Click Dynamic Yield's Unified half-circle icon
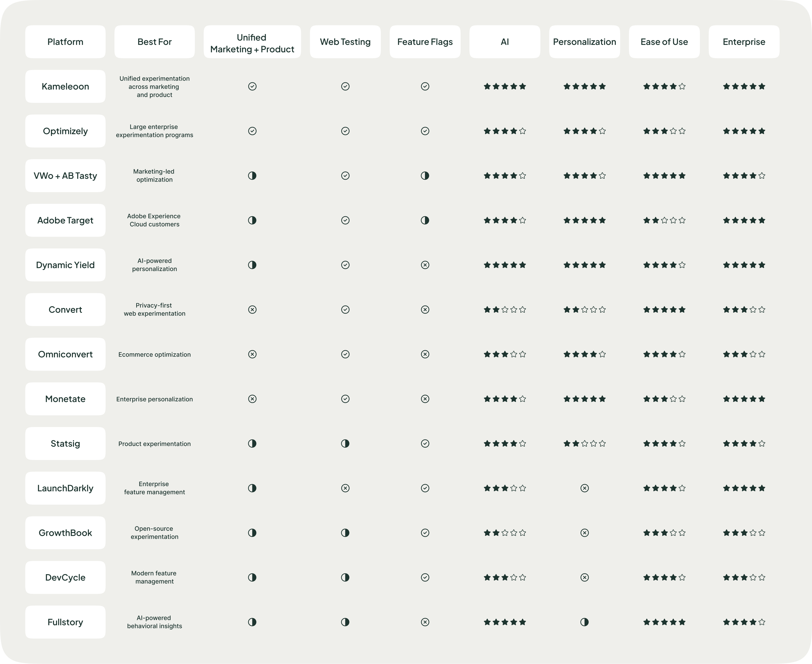Viewport: 812px width, 664px height. (x=252, y=265)
